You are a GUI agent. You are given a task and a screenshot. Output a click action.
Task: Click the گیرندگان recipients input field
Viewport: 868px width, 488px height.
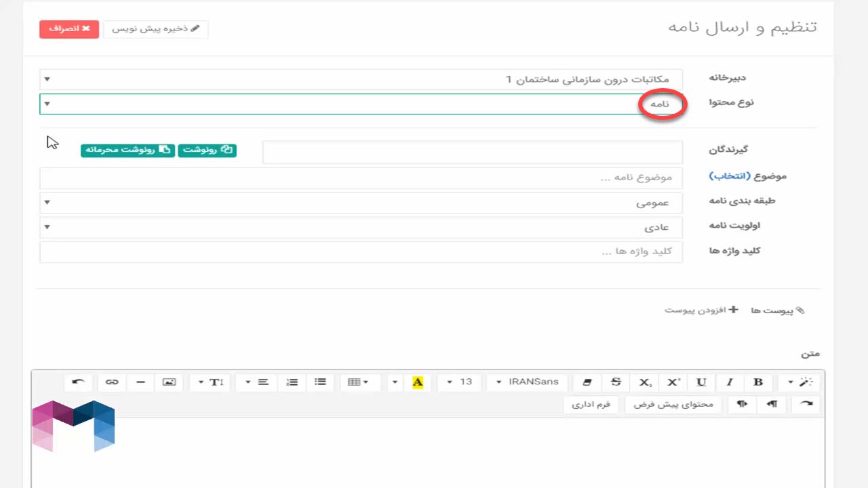click(473, 152)
